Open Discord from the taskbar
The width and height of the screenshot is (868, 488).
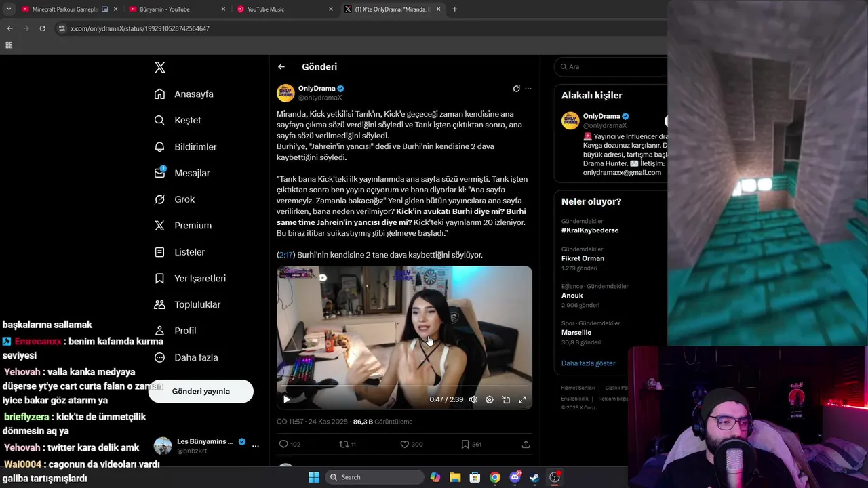click(x=515, y=477)
